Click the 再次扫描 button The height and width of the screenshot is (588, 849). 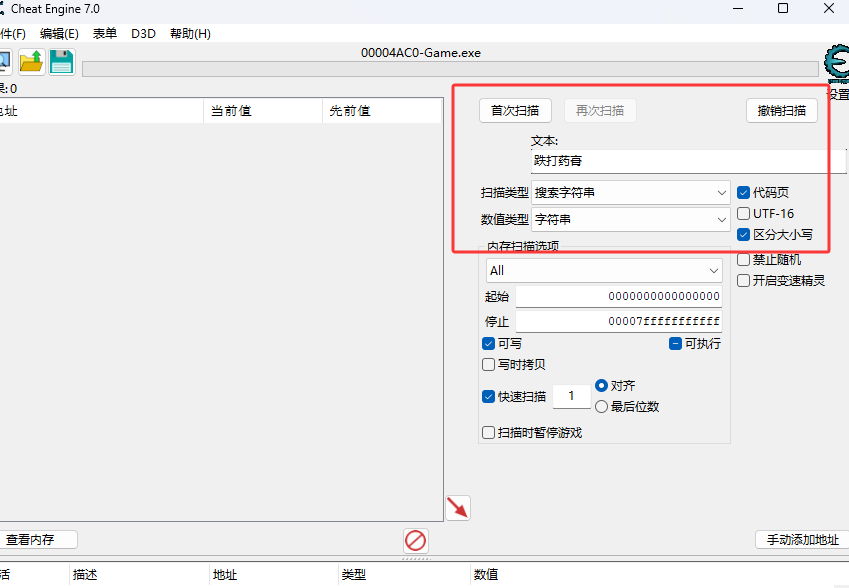click(x=600, y=110)
